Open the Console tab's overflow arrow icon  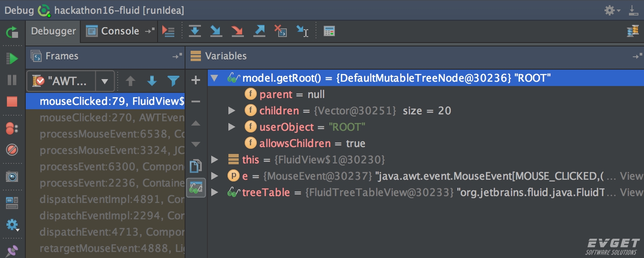149,31
